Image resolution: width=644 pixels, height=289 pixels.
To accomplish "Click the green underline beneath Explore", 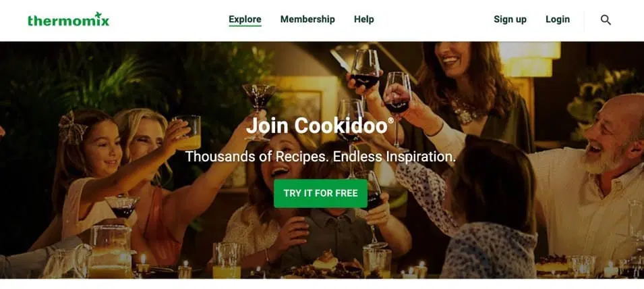I will [245, 26].
